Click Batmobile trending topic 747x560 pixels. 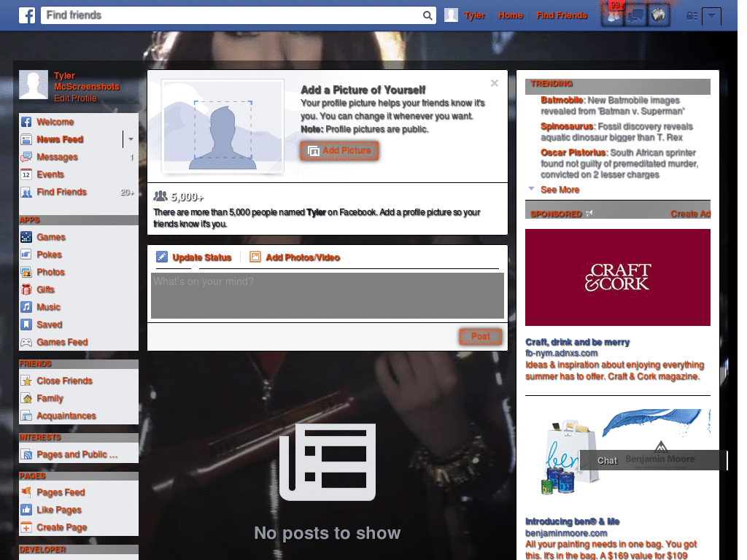coord(562,100)
